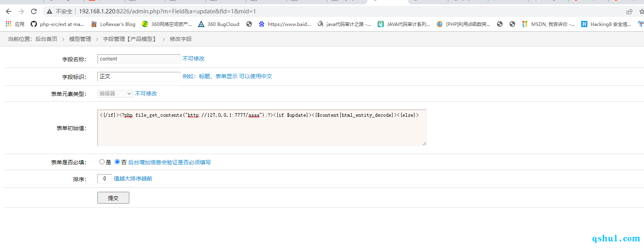This screenshot has width=644, height=248.
Task: Click the browser address bar URL
Action: coord(167,11)
